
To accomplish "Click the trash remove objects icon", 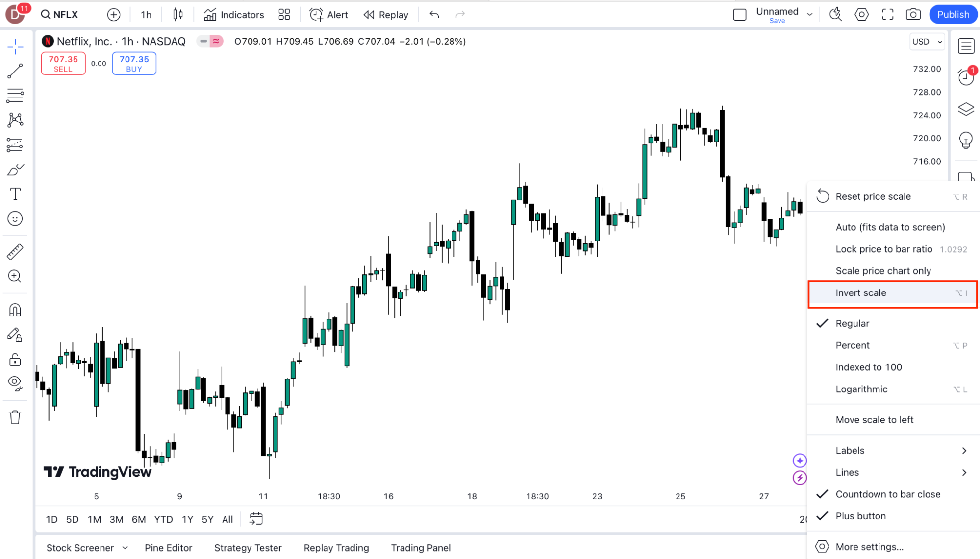I will [15, 417].
